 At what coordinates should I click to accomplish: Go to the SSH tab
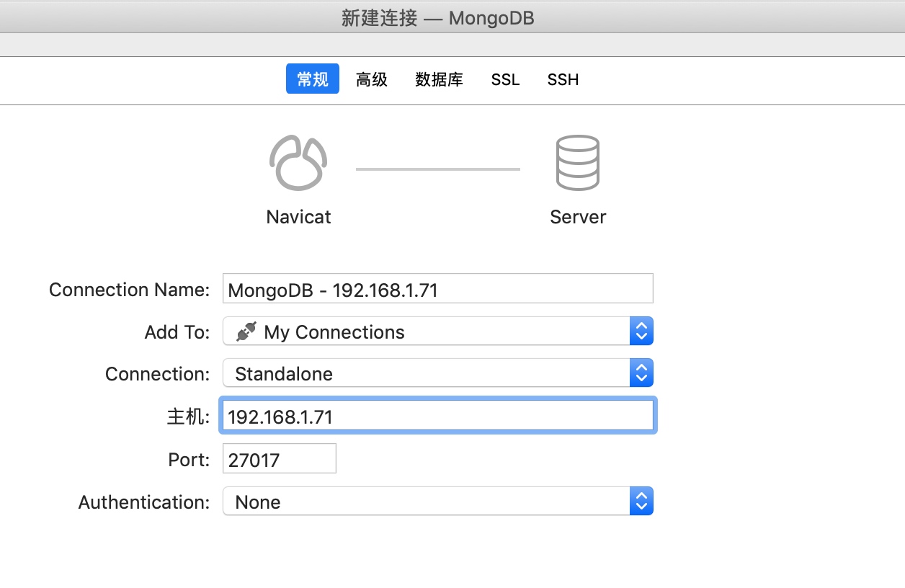(x=563, y=79)
